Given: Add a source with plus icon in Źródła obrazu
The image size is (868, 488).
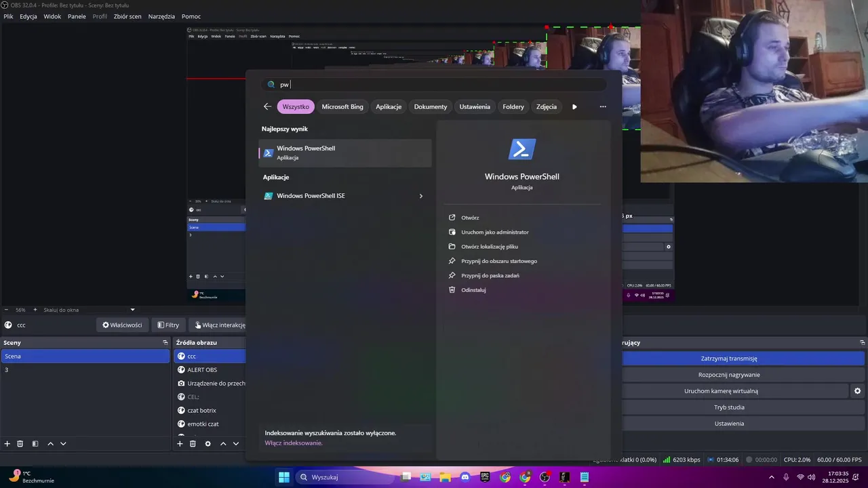Looking at the screenshot, I should [180, 444].
